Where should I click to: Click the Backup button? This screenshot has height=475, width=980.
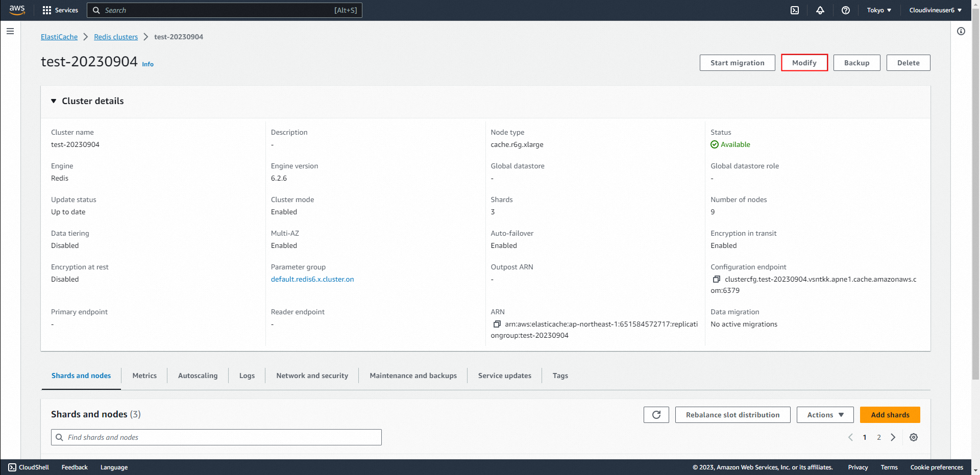pyautogui.click(x=857, y=63)
